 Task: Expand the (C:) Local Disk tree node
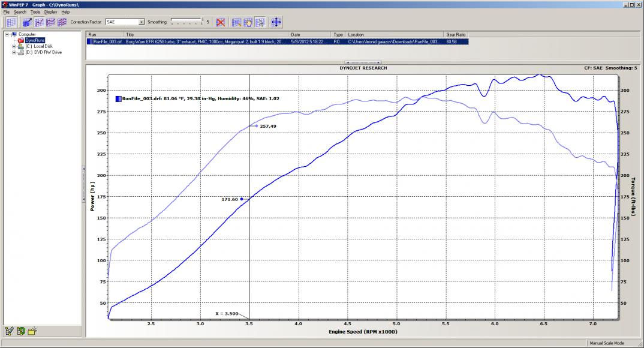pos(13,46)
